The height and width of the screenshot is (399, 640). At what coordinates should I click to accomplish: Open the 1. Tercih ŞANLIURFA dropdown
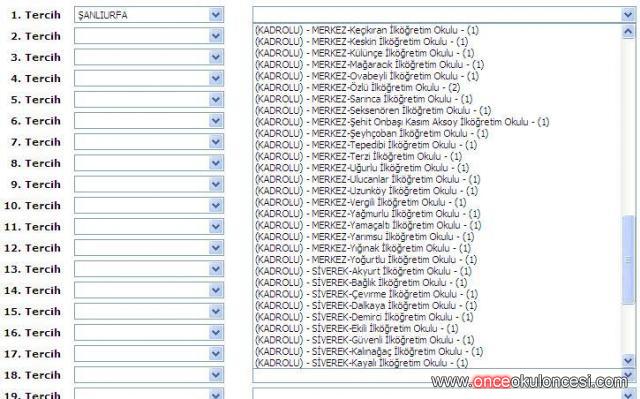coord(149,15)
